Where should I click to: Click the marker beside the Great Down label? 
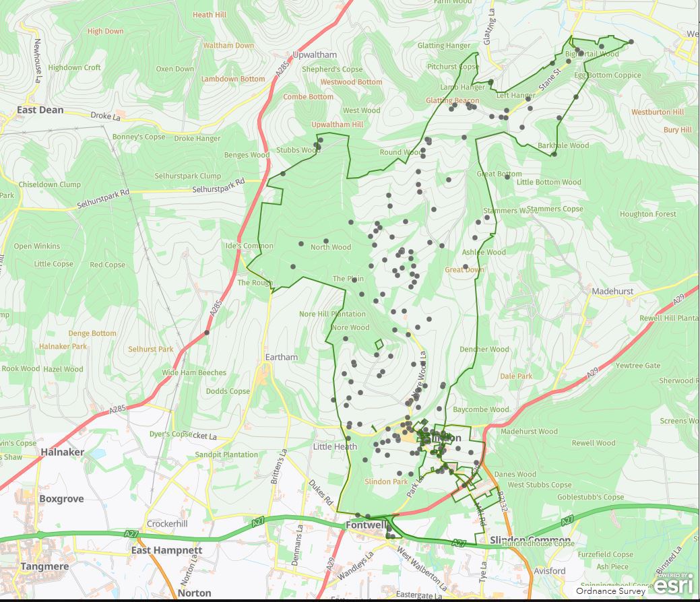click(x=466, y=267)
